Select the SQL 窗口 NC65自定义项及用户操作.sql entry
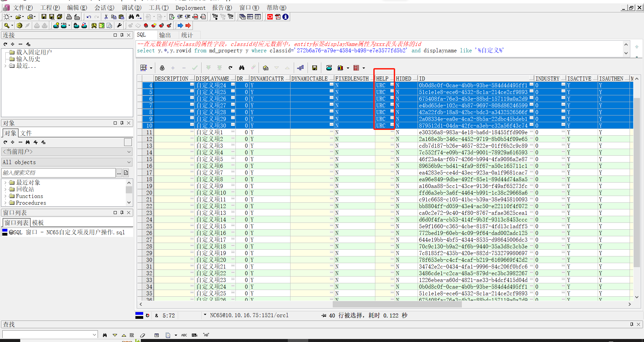The height and width of the screenshot is (342, 644). pyautogui.click(x=67, y=232)
